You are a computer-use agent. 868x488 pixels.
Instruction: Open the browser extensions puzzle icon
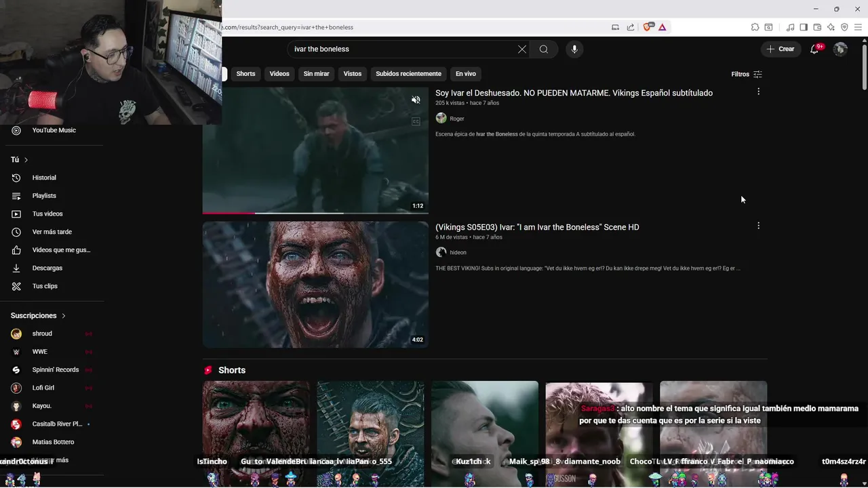(x=755, y=27)
